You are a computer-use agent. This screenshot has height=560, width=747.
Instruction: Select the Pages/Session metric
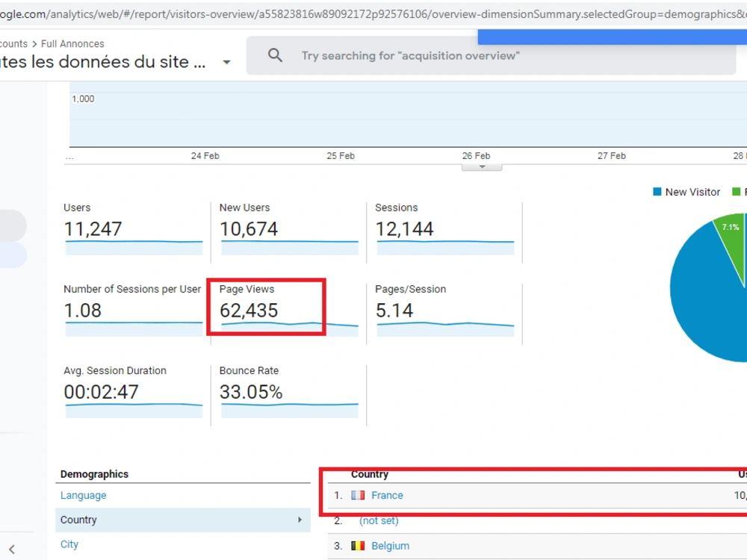(x=445, y=310)
